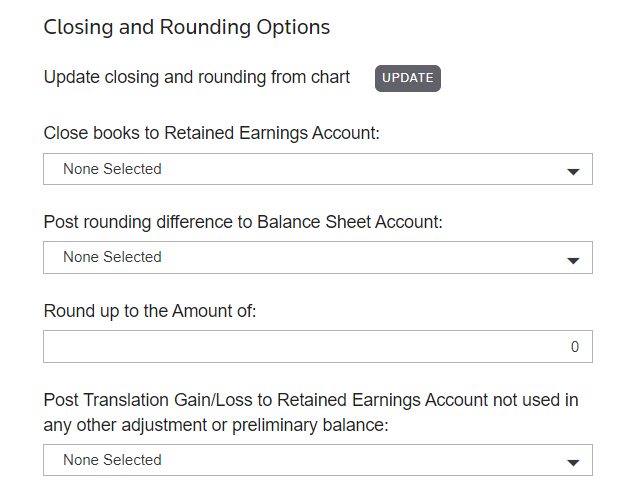Viewport: 624px width, 500px height.
Task: Click the 0 value in the amount field
Action: (x=575, y=347)
